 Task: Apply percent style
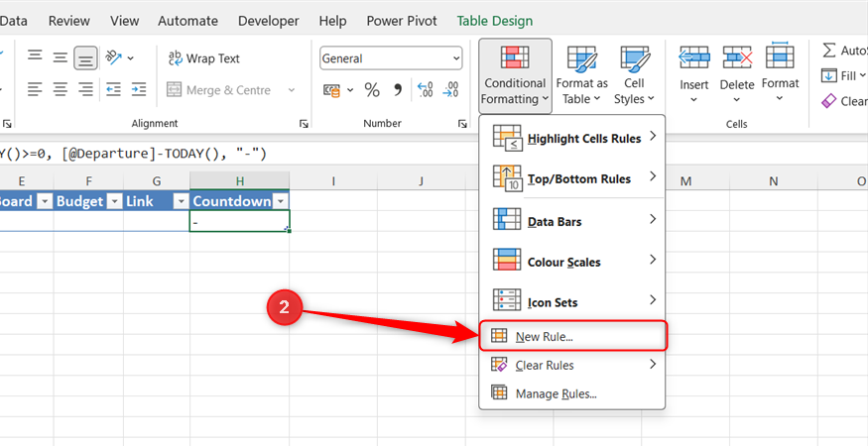click(372, 90)
